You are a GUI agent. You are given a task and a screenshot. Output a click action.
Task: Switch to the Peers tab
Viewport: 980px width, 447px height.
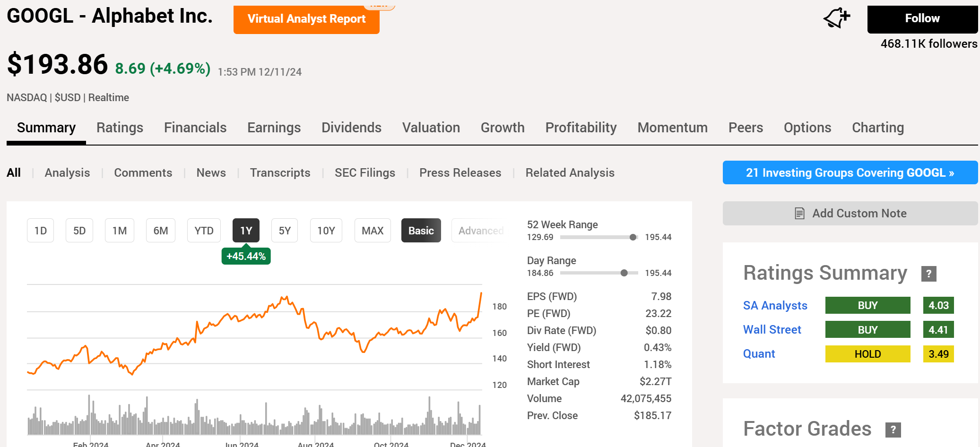point(746,128)
